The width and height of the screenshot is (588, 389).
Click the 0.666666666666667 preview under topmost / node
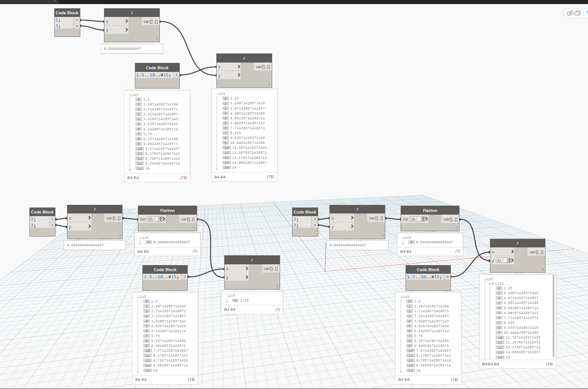tap(122, 49)
